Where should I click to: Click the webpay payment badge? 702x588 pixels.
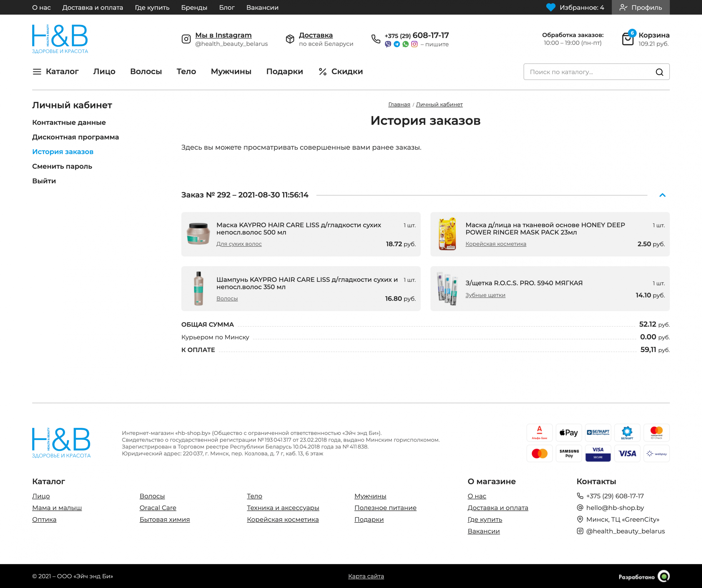657,453
